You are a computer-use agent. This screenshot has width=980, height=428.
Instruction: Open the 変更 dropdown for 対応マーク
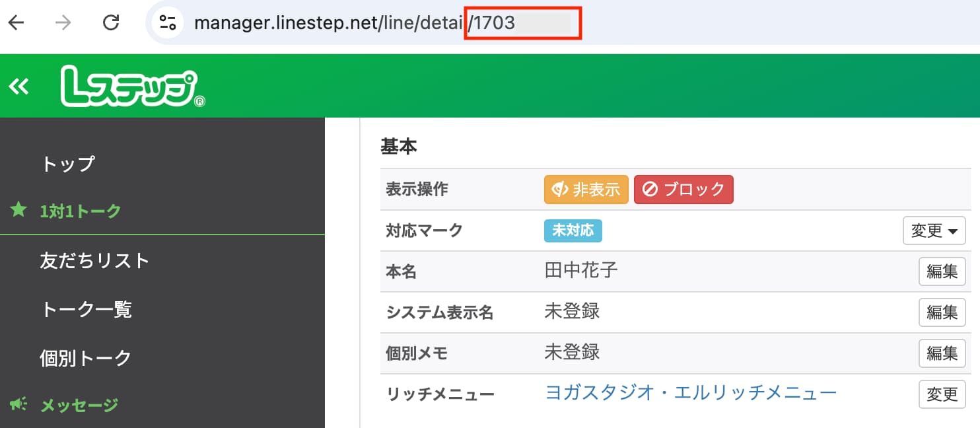(934, 231)
